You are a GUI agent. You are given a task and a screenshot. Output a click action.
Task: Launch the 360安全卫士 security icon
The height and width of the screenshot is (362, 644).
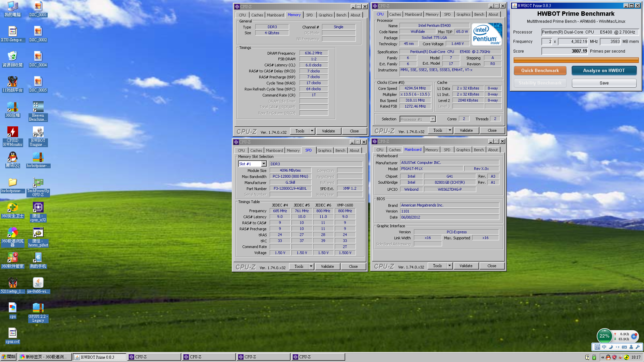13,210
